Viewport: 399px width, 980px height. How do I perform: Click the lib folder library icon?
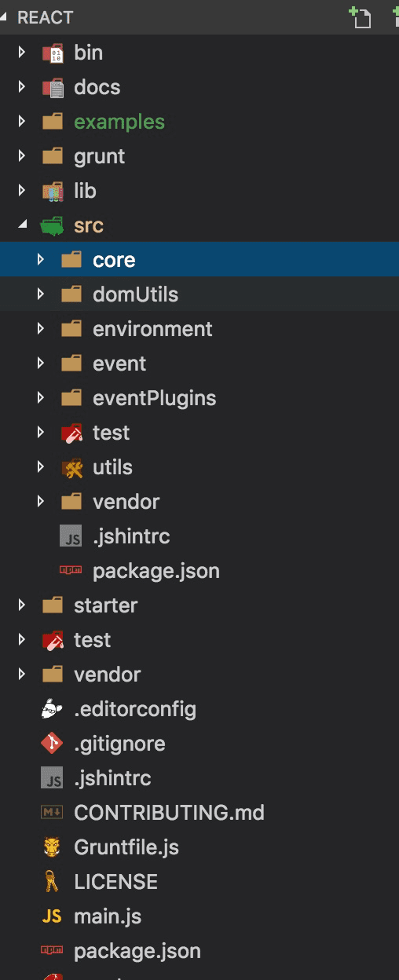pyautogui.click(x=53, y=191)
